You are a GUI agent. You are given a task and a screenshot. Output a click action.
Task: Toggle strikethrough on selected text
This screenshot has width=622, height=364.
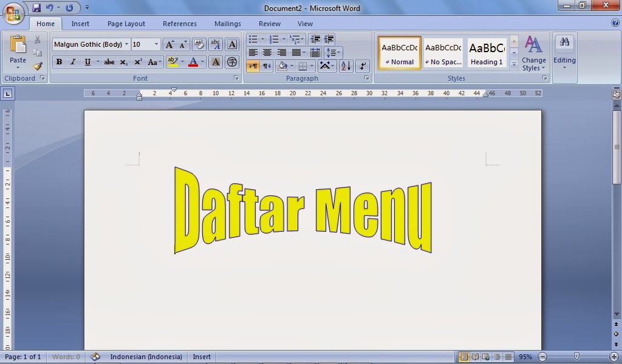[x=109, y=62]
